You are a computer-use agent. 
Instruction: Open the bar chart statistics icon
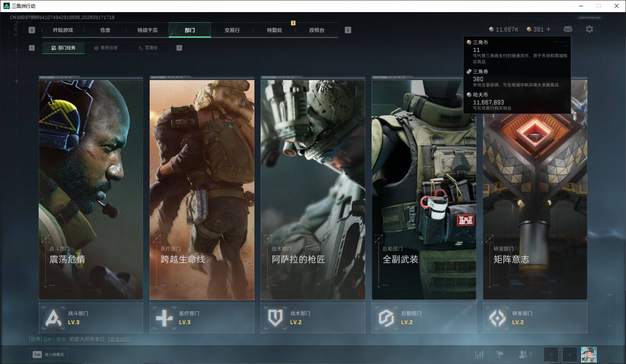point(479,355)
